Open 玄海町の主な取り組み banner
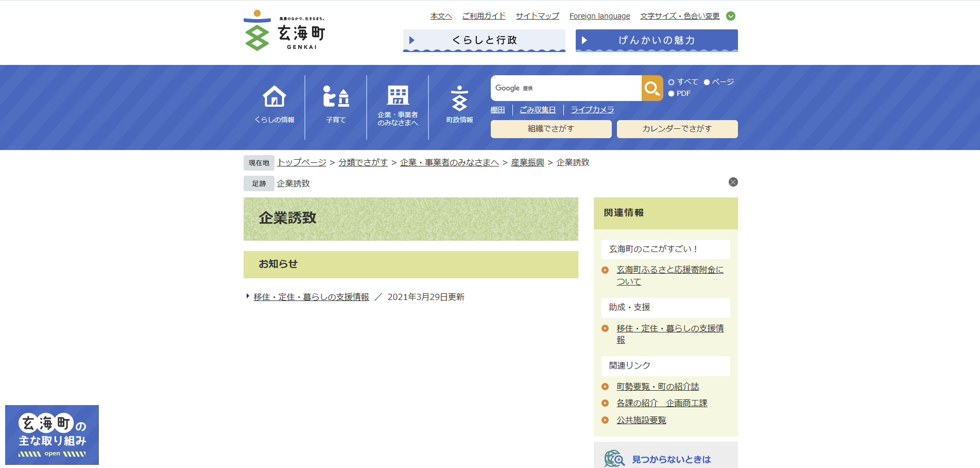This screenshot has height=468, width=980. coord(52,435)
